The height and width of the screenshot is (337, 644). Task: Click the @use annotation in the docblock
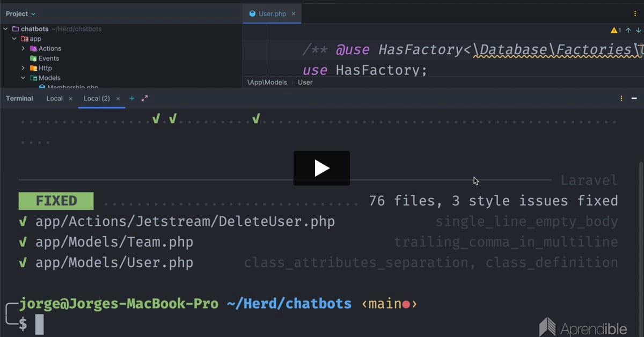(353, 50)
